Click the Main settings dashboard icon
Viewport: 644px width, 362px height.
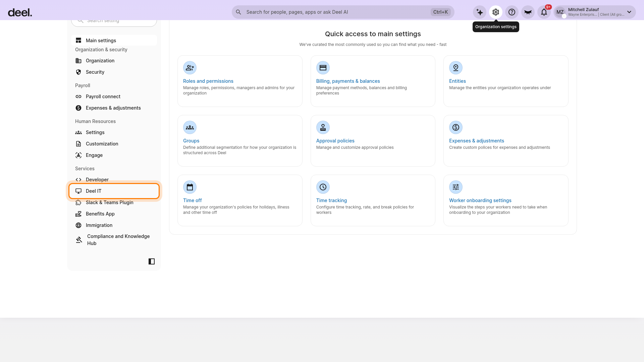[x=78, y=40]
